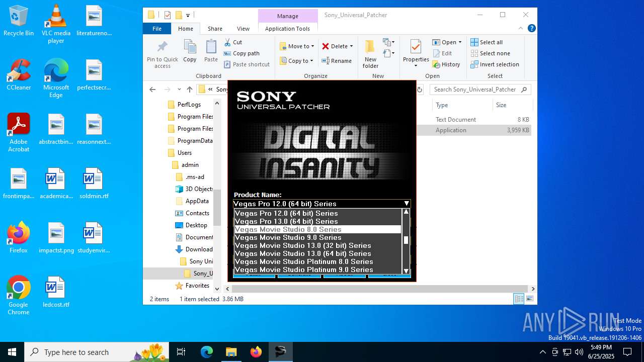Select Vegas Movie Studio 8.0 Series
The height and width of the screenshot is (362, 644).
317,229
